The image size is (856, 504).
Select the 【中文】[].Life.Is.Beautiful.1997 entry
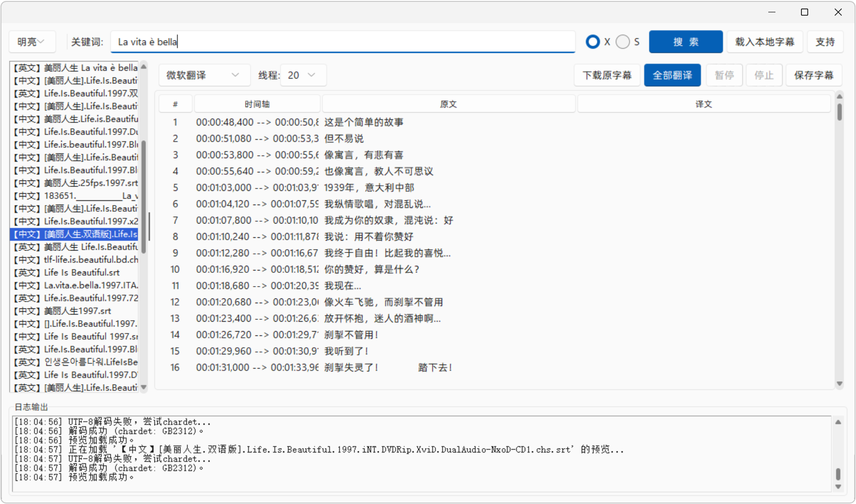(75, 324)
